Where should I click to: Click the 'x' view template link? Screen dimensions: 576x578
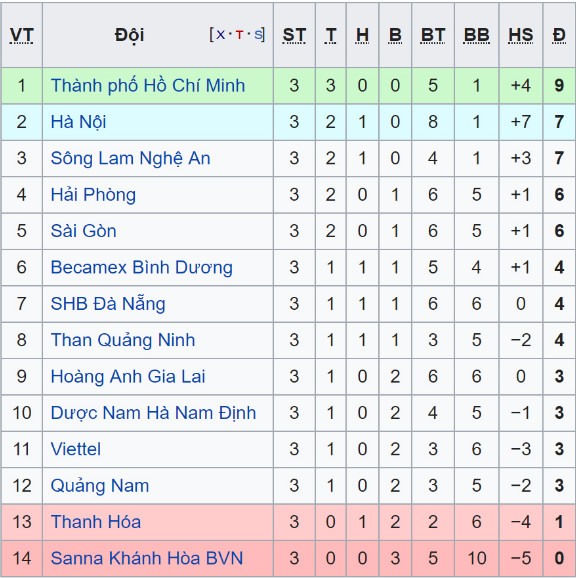coord(220,35)
